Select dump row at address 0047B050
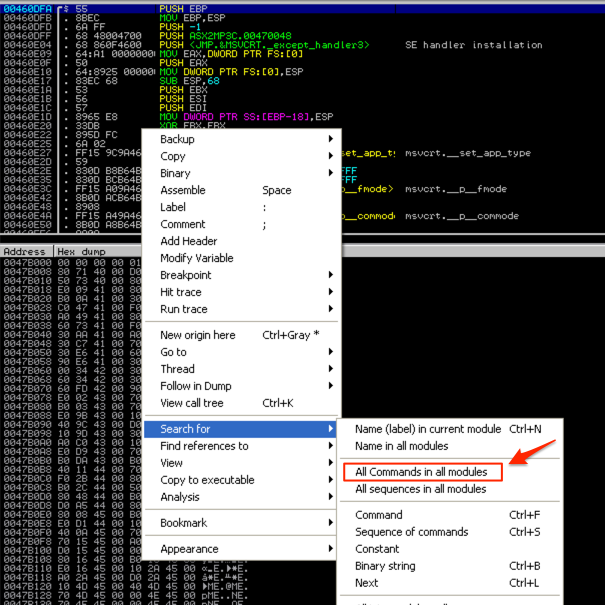This screenshot has height=605, width=605. (x=71, y=352)
